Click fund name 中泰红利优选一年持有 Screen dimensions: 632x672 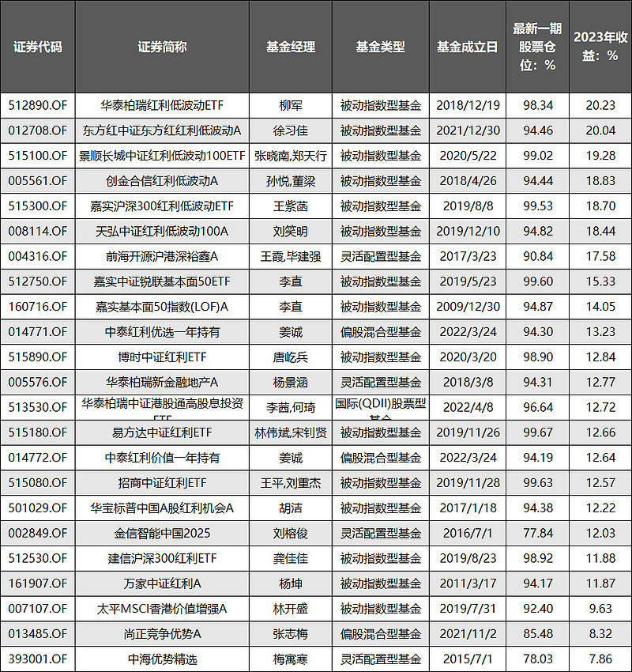(x=162, y=332)
